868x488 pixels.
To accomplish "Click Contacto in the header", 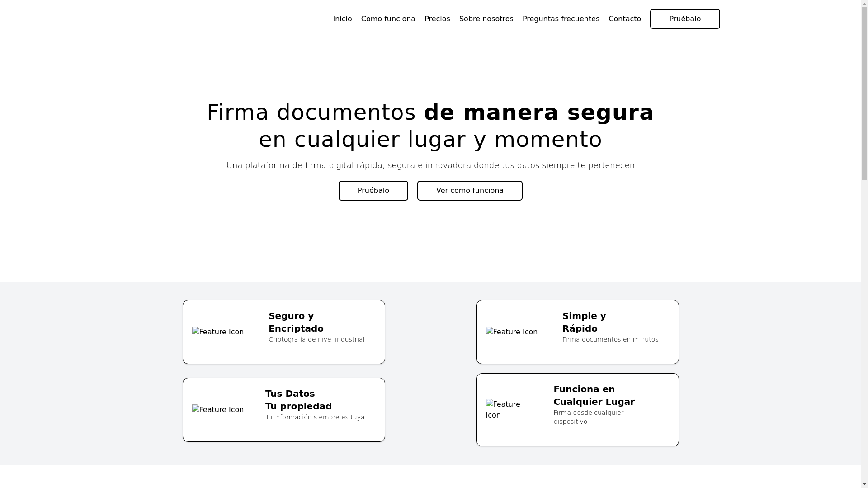I will 624,19.
